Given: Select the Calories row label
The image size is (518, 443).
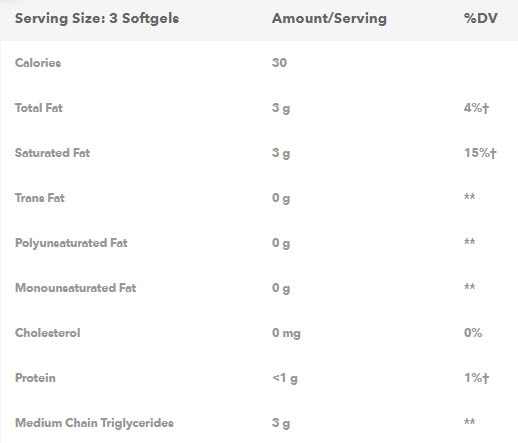Looking at the screenshot, I should tap(38, 63).
